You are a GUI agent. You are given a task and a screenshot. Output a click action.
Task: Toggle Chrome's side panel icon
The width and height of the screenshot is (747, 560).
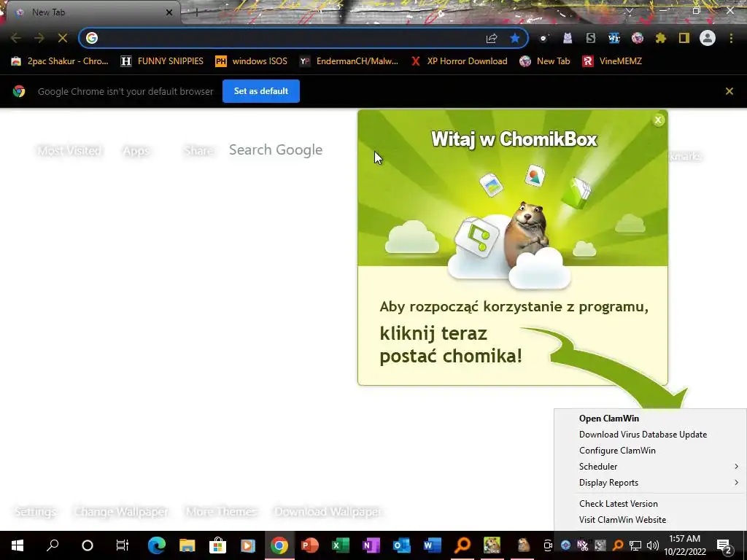click(684, 38)
